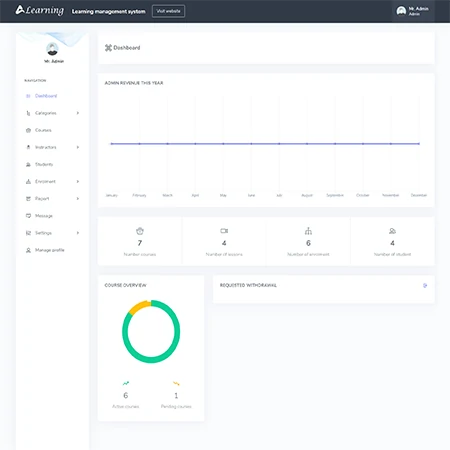Image resolution: width=450 pixels, height=450 pixels.
Task: Open the Requested Withdrawal link icon
Action: click(425, 286)
